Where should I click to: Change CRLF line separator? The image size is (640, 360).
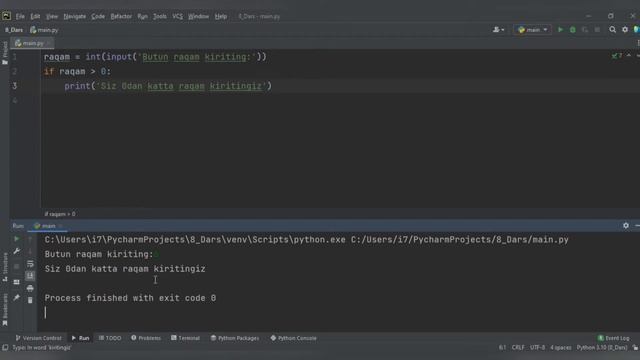coord(518,348)
